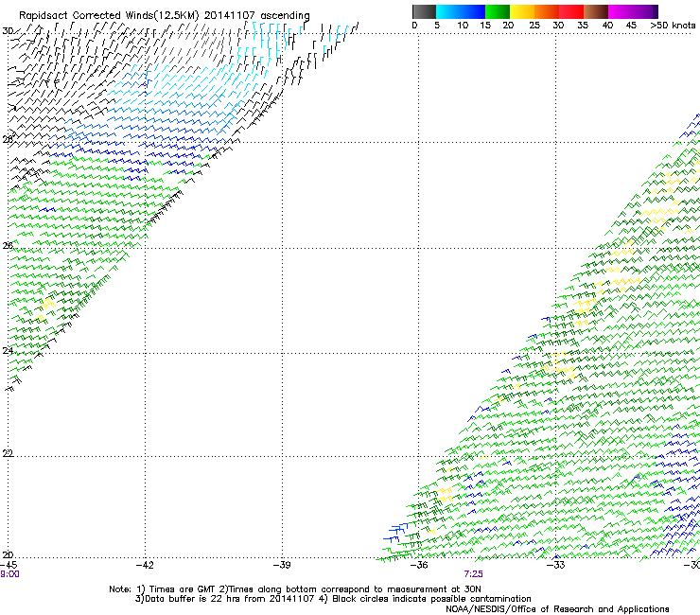Viewport: 700px width, 615px height.
Task: Click the brown 35-40 knots legend segment
Action: pyautogui.click(x=596, y=11)
